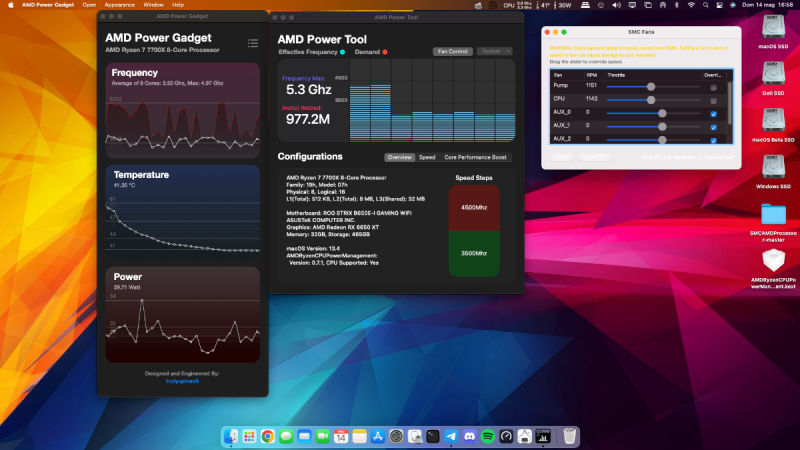Open the Window menu
Screen dimensions: 800x450
[x=154, y=5]
